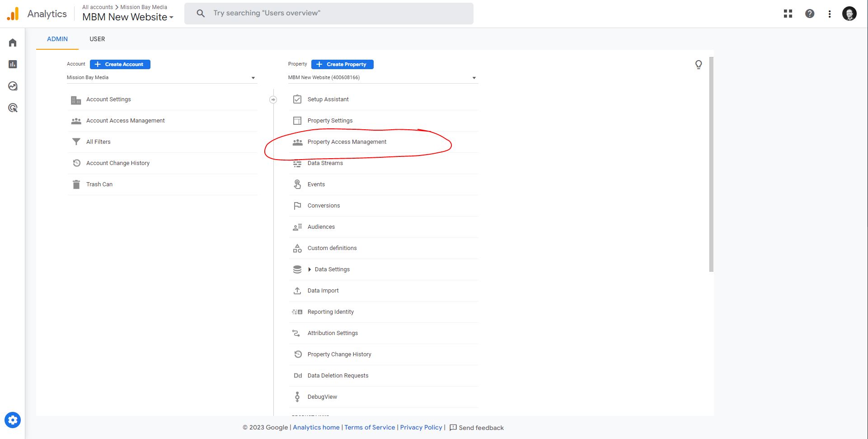Open the Home icon in left sidebar
The width and height of the screenshot is (868, 439).
(13, 42)
